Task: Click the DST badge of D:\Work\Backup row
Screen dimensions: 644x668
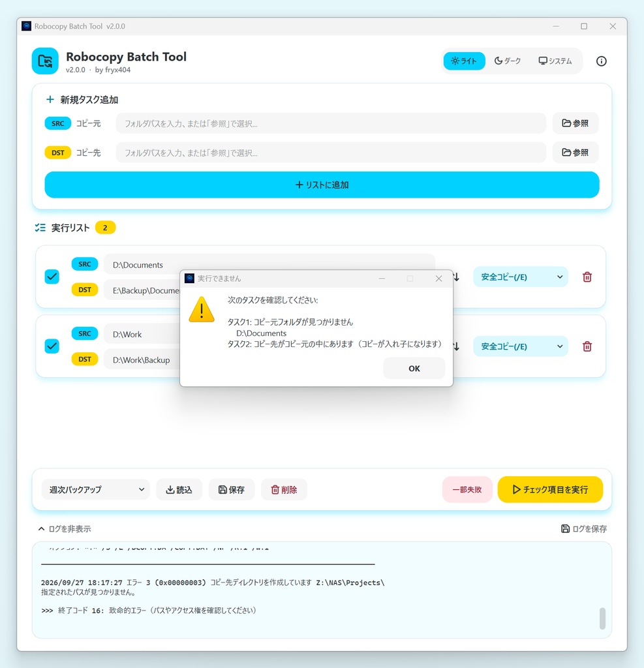Action: (85, 359)
